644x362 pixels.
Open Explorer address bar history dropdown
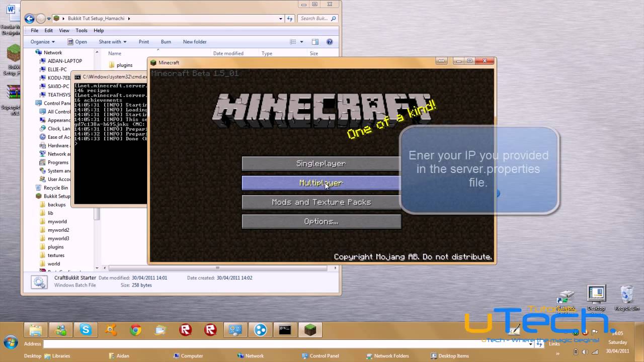click(281, 19)
